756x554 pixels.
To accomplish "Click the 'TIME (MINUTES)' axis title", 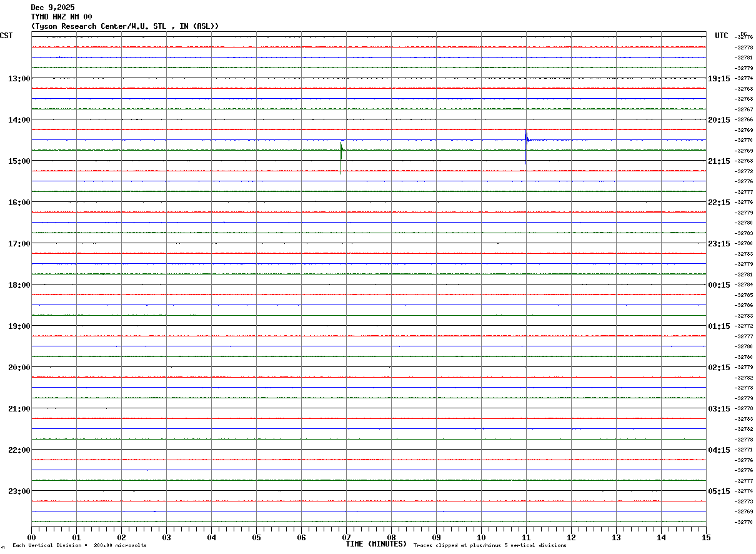I will tap(376, 544).
